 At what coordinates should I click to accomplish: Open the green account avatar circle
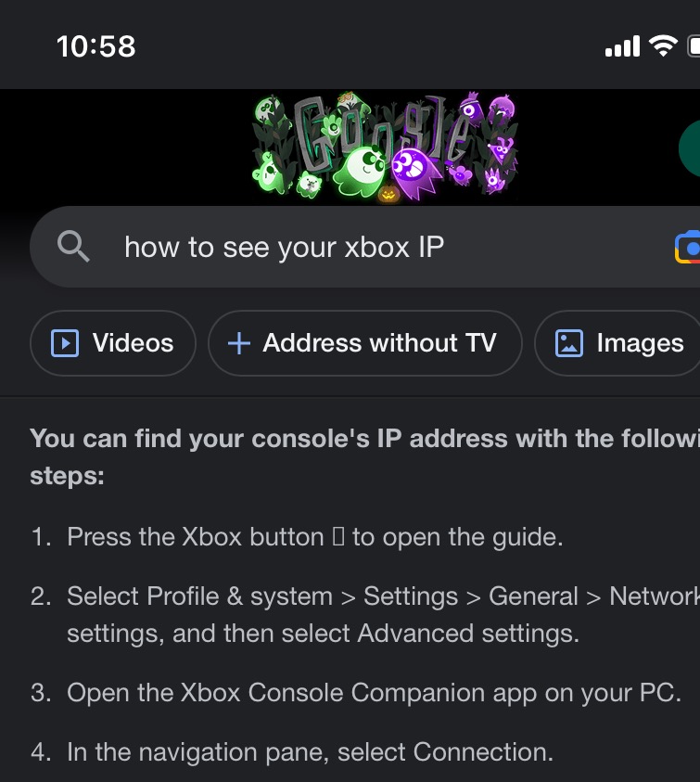pyautogui.click(x=690, y=148)
